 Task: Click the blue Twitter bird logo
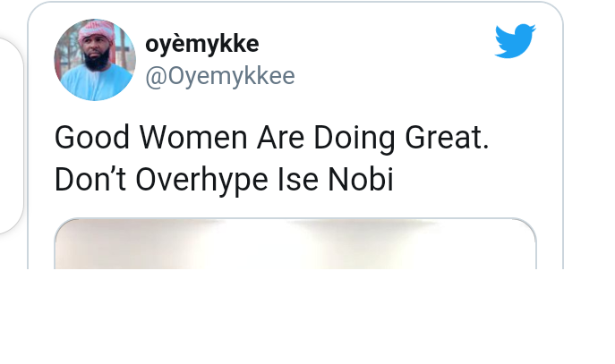click(515, 41)
